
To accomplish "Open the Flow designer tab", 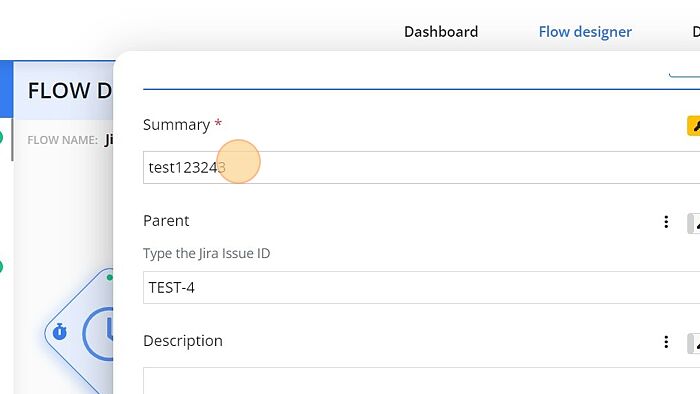I will point(585,32).
